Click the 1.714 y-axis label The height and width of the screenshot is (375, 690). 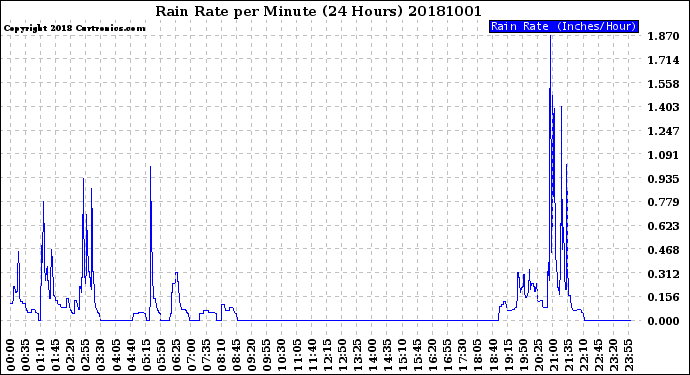[x=664, y=60]
